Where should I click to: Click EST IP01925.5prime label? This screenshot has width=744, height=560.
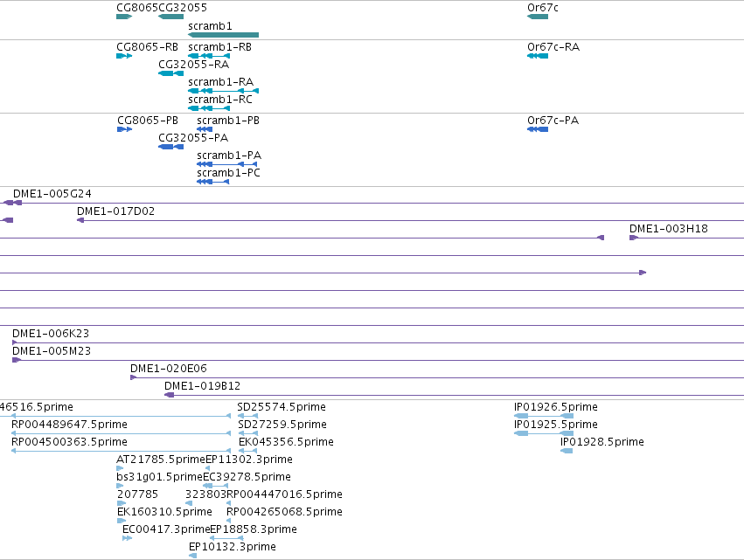tap(556, 425)
